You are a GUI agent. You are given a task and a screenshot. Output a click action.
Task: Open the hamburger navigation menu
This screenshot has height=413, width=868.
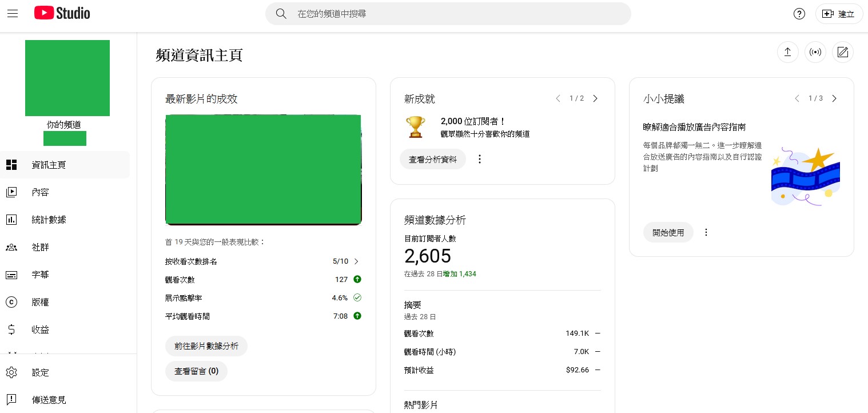point(13,13)
